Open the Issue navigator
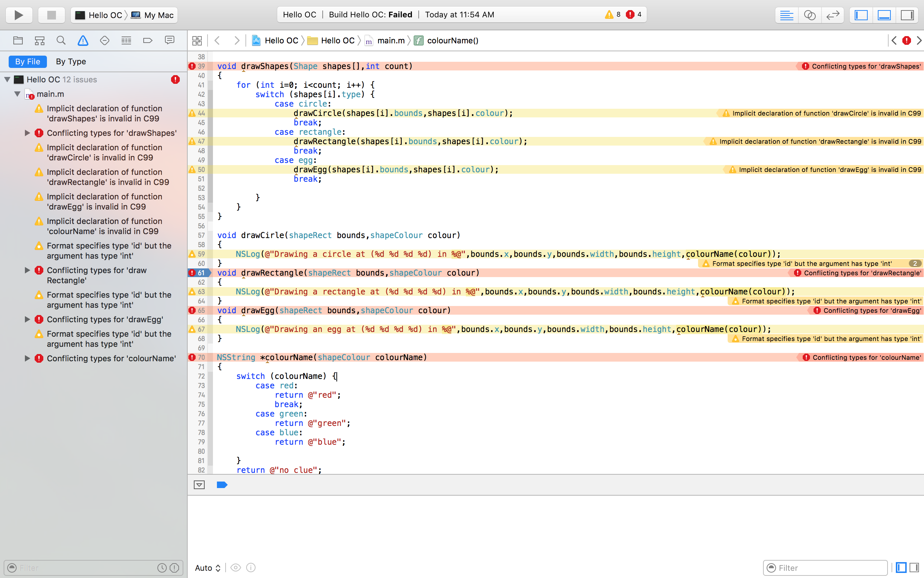This screenshot has height=578, width=924. point(83,40)
